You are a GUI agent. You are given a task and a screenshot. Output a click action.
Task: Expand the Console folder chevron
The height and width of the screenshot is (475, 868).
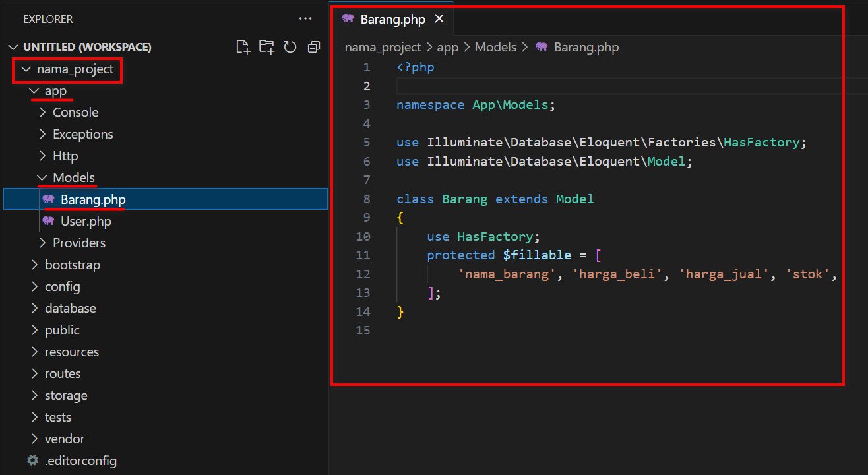[43, 112]
